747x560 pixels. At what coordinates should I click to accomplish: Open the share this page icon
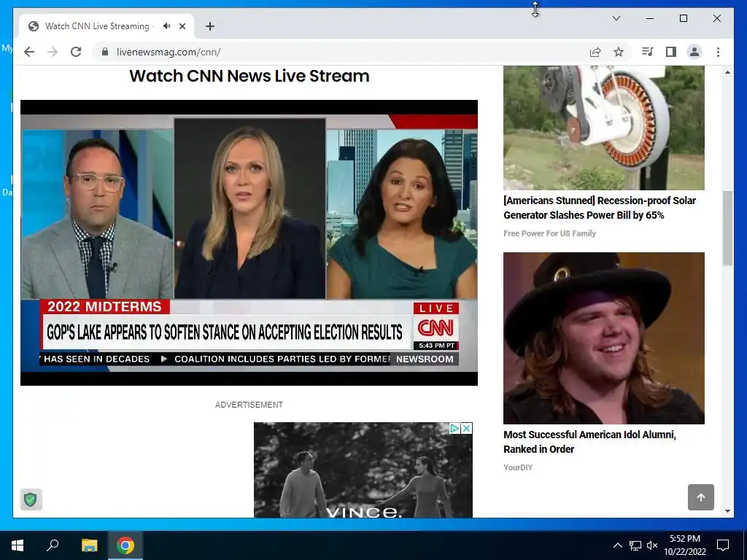595,52
